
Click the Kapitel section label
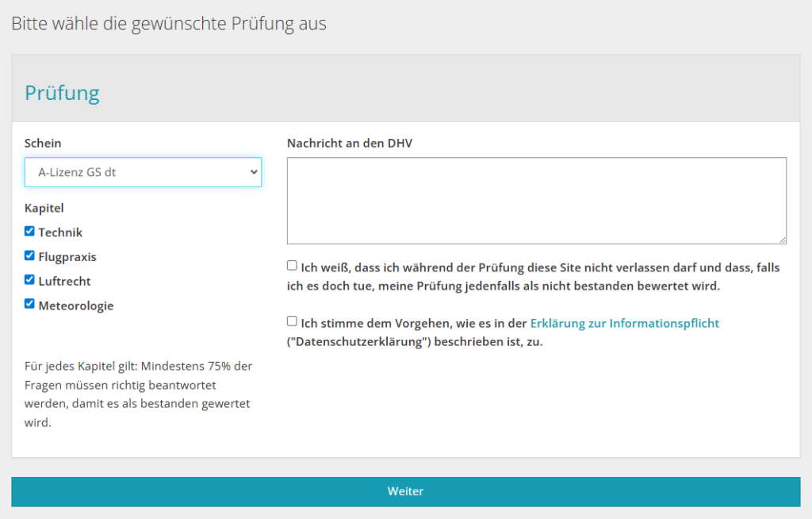[x=44, y=209]
